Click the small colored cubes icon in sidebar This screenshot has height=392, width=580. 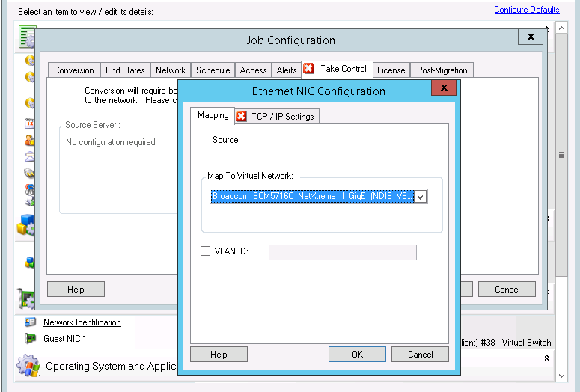30,263
